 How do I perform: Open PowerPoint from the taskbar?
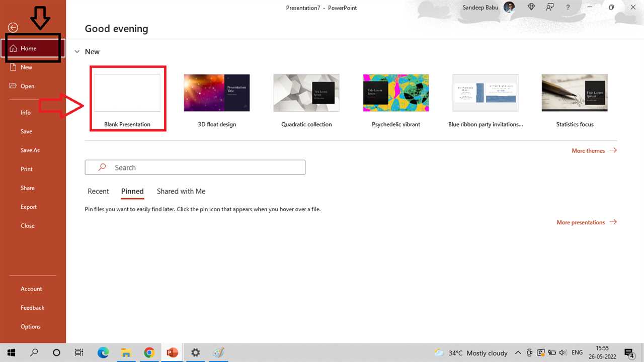click(172, 352)
